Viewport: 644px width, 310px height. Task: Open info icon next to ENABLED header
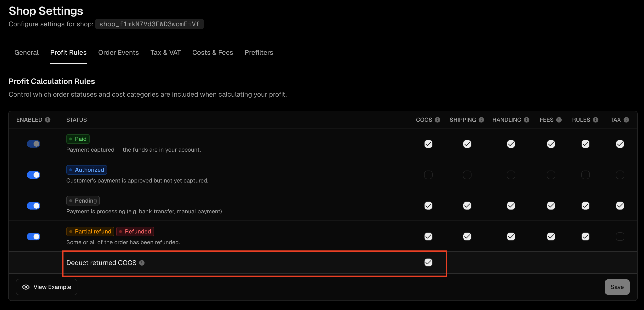coord(48,120)
